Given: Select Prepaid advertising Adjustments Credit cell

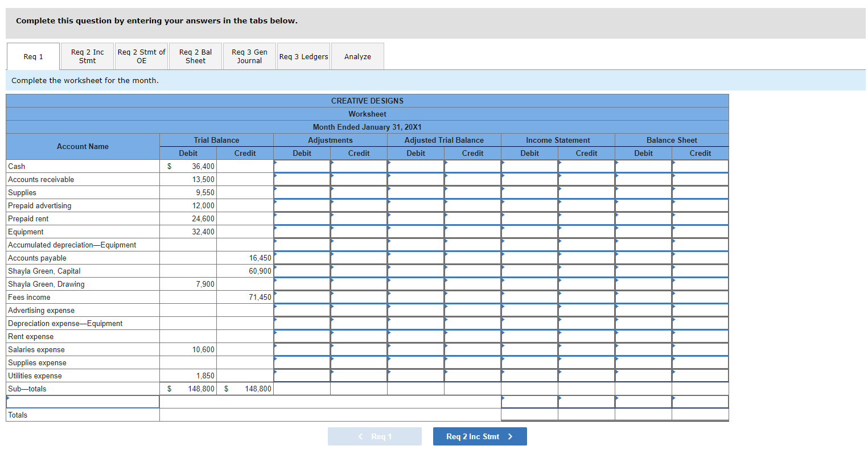Looking at the screenshot, I should pos(359,205).
